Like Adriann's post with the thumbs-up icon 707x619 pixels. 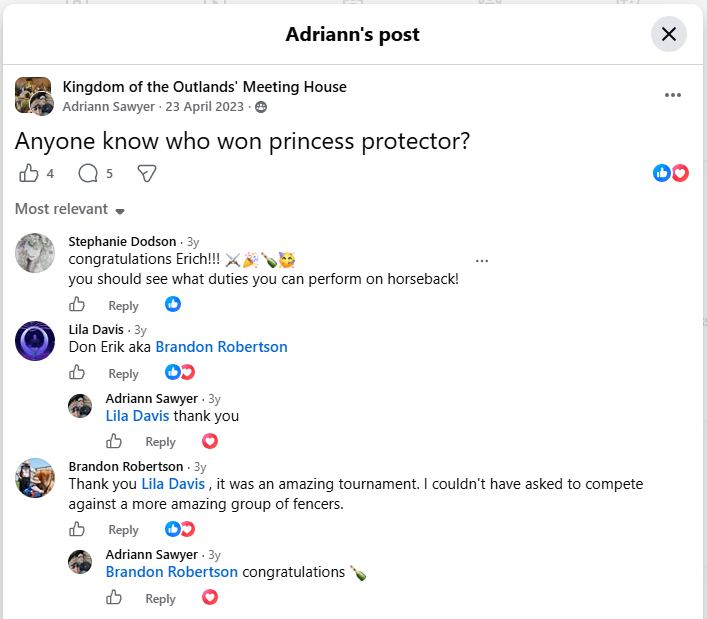(29, 173)
